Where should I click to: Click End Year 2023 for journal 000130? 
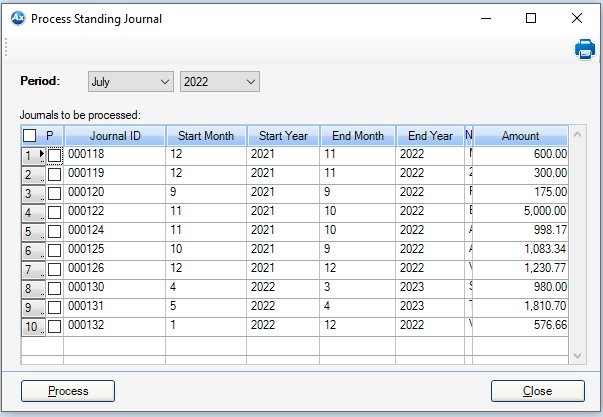pyautogui.click(x=430, y=289)
